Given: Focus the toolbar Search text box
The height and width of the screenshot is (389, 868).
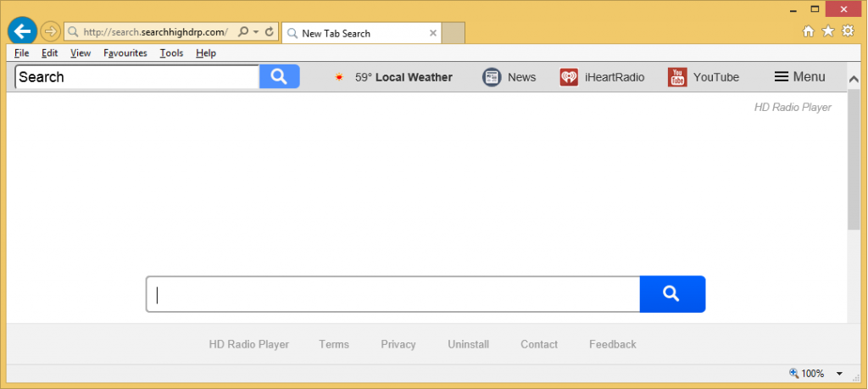Looking at the screenshot, I should (x=137, y=77).
